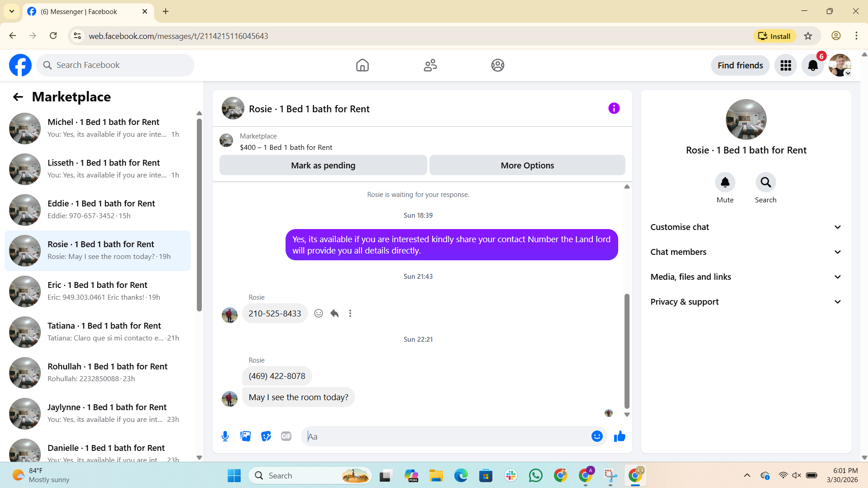Open Jaylynne's 1 Bed 1 bath conversation
The width and height of the screenshot is (868, 488).
coord(97,414)
